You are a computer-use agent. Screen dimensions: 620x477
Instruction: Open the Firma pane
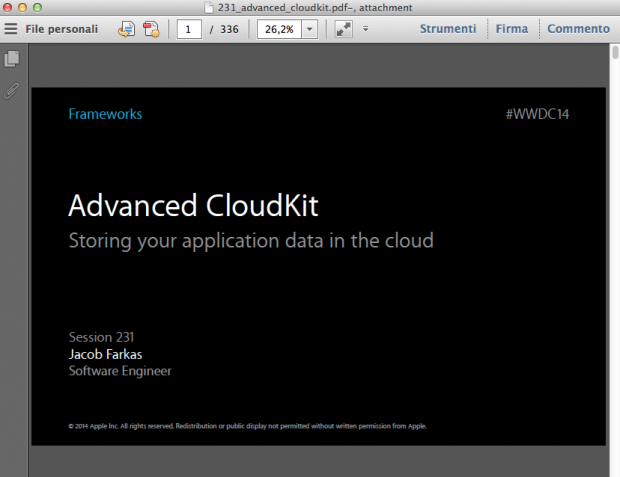click(512, 28)
